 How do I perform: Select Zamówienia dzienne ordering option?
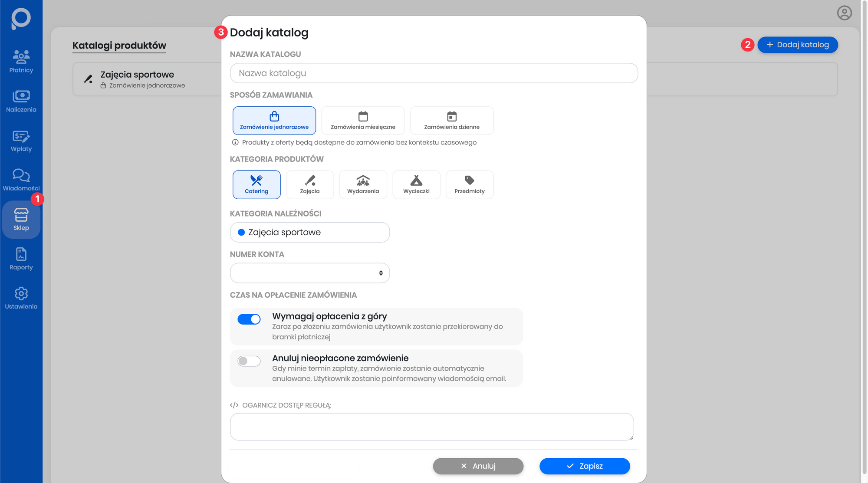(451, 120)
